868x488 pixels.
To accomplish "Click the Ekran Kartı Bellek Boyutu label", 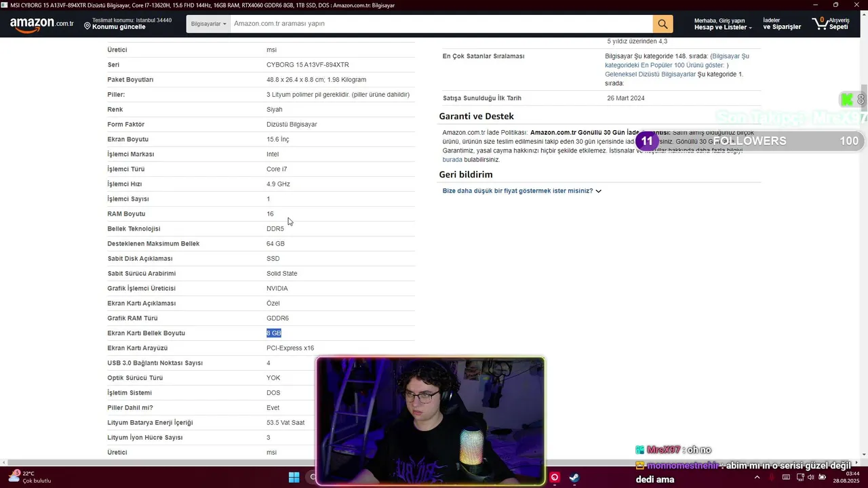I will pyautogui.click(x=146, y=333).
